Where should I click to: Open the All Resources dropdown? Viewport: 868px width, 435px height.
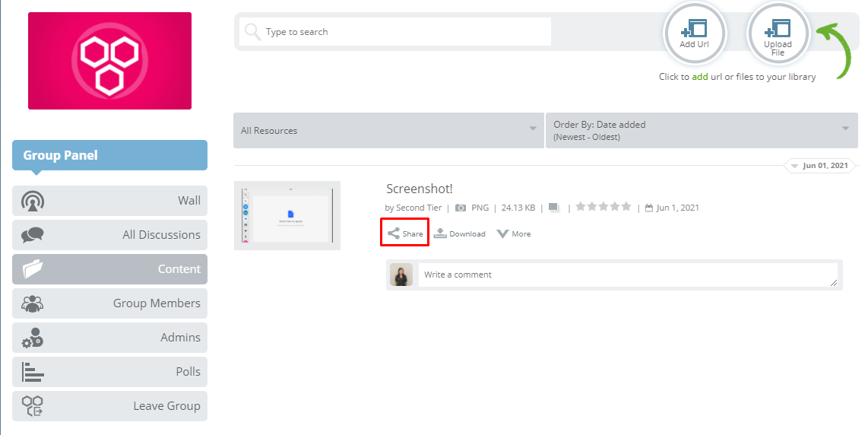coord(388,131)
